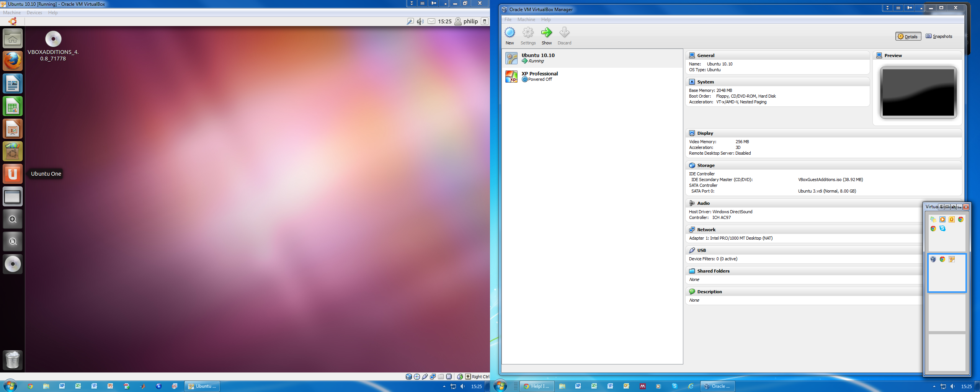The height and width of the screenshot is (392, 980).
Task: Click the Audio section header
Action: [x=804, y=203]
